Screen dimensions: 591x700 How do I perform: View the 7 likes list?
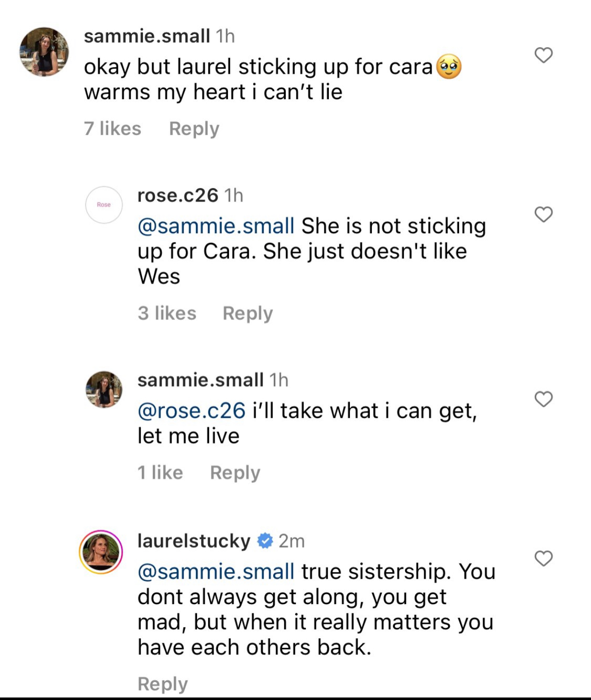coord(113,128)
